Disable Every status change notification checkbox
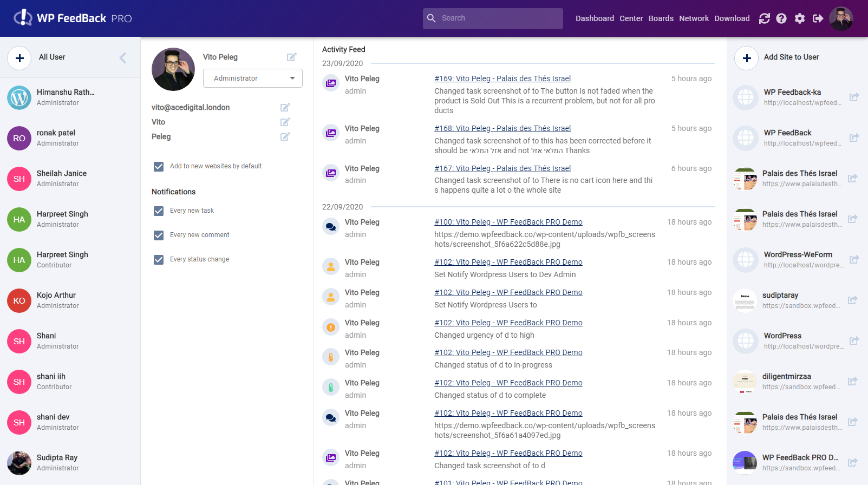The height and width of the screenshot is (485, 868). (159, 259)
